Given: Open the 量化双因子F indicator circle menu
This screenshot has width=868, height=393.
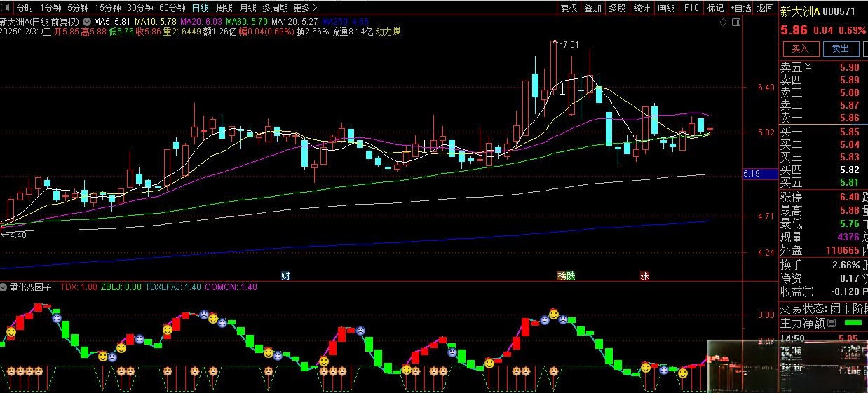Looking at the screenshot, I should click(x=4, y=287).
